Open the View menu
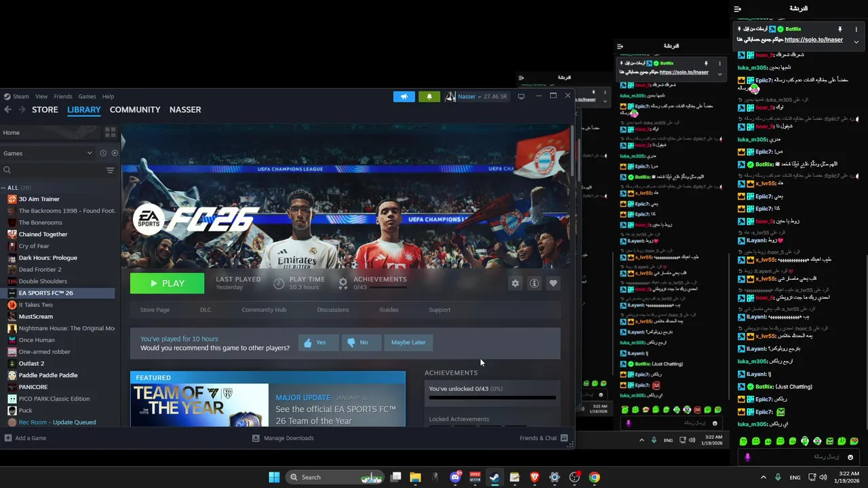This screenshot has height=488, width=868. pyautogui.click(x=41, y=96)
